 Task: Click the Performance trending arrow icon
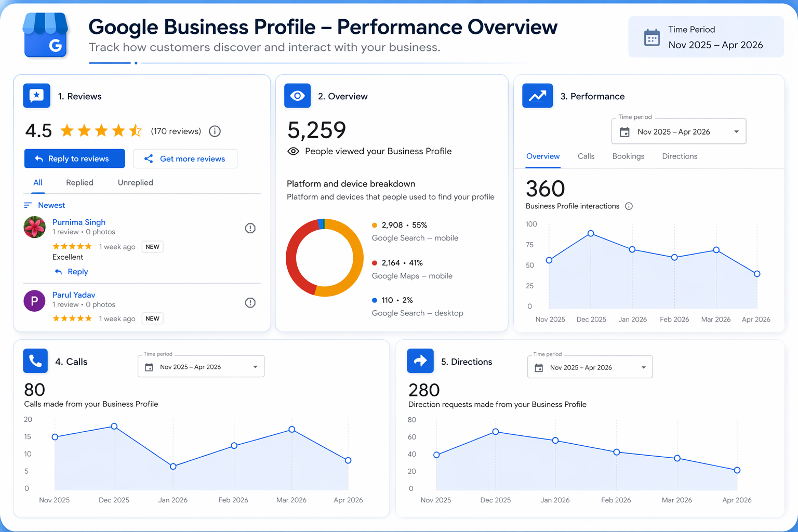coord(537,96)
